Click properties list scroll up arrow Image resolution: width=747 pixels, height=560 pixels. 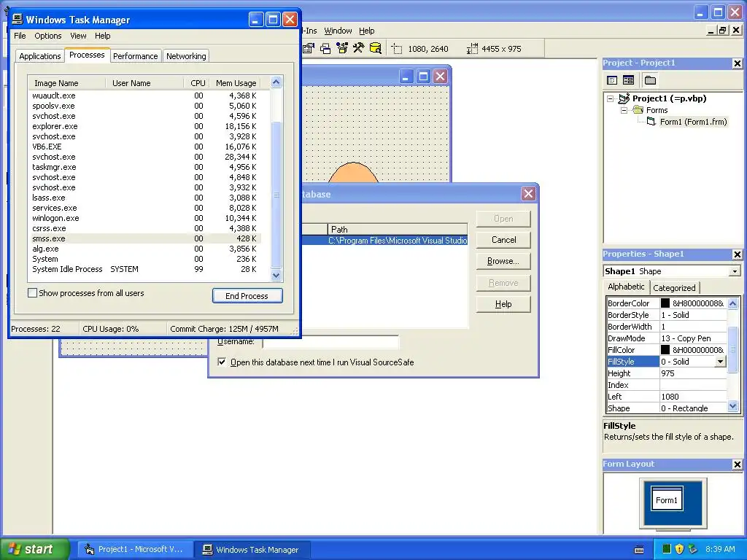tap(732, 303)
